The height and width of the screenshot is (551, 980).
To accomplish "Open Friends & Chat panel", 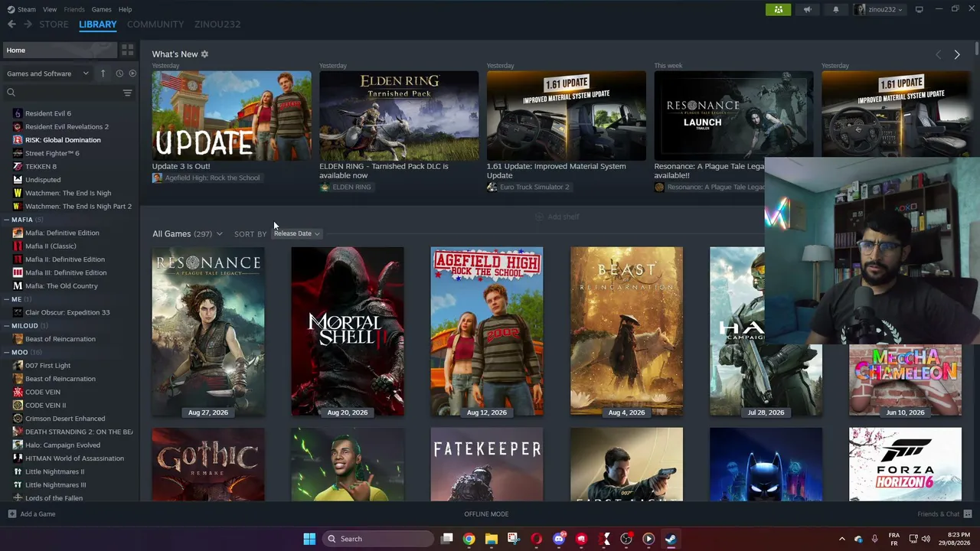I will click(x=944, y=514).
